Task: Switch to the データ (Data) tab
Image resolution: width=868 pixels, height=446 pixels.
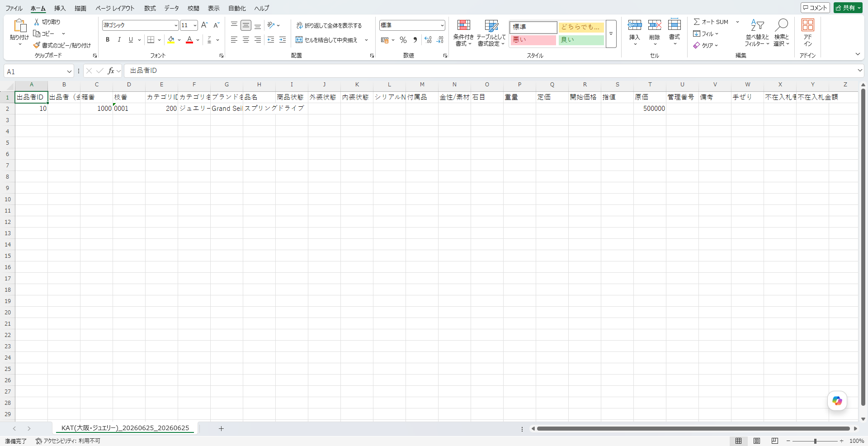Action: tap(171, 8)
